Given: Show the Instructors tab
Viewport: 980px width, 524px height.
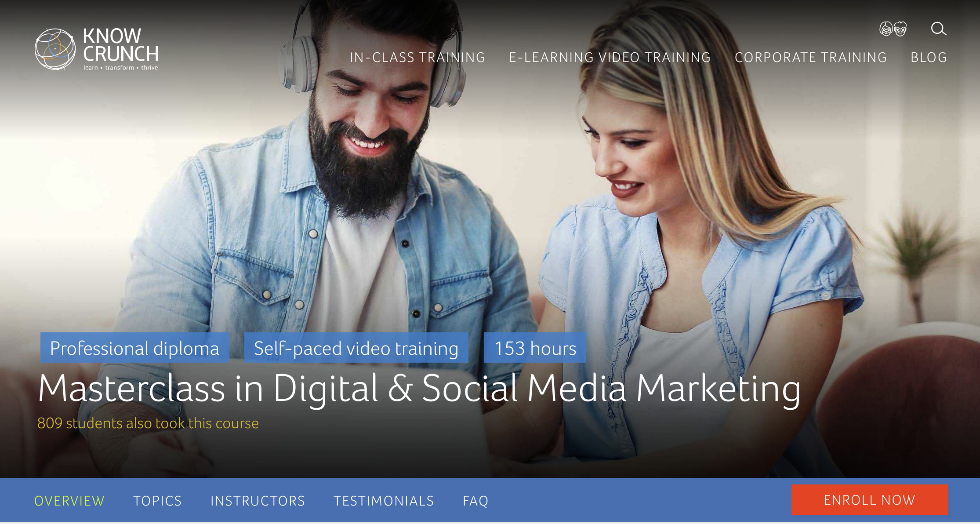Looking at the screenshot, I should [x=258, y=501].
